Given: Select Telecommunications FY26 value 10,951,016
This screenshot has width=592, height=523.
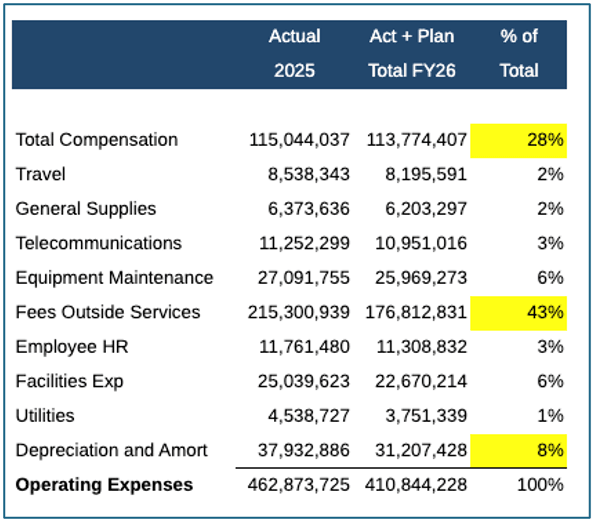Looking at the screenshot, I should pyautogui.click(x=421, y=243).
